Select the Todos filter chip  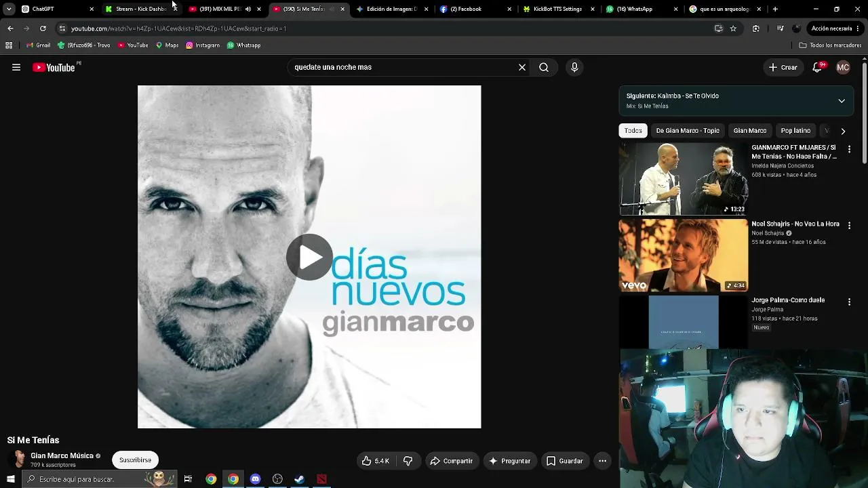(x=633, y=131)
